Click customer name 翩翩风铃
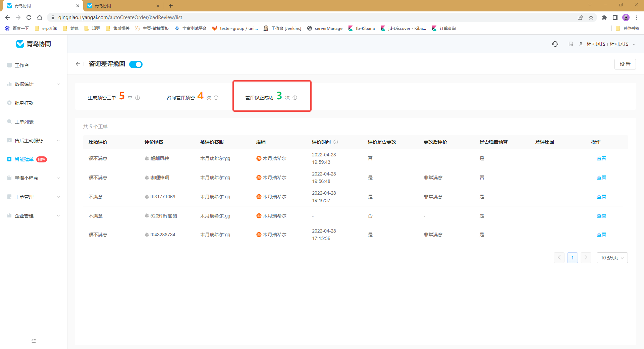 160,158
